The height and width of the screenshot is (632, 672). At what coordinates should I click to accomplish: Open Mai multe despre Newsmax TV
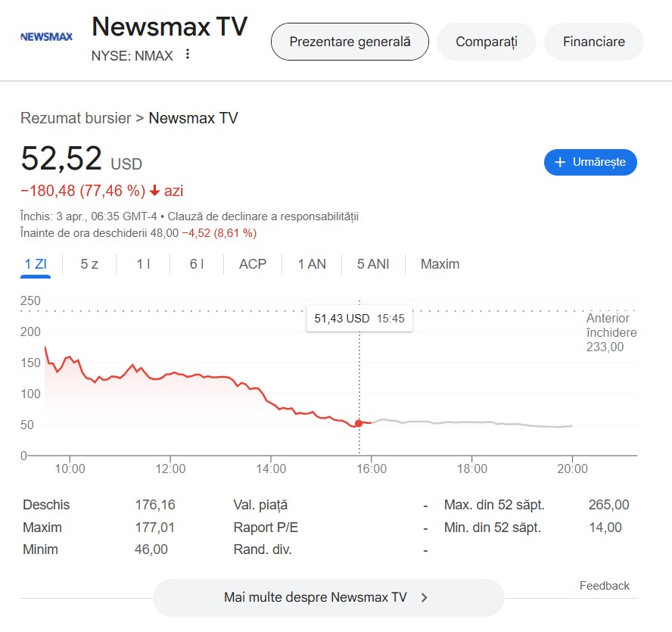(328, 598)
